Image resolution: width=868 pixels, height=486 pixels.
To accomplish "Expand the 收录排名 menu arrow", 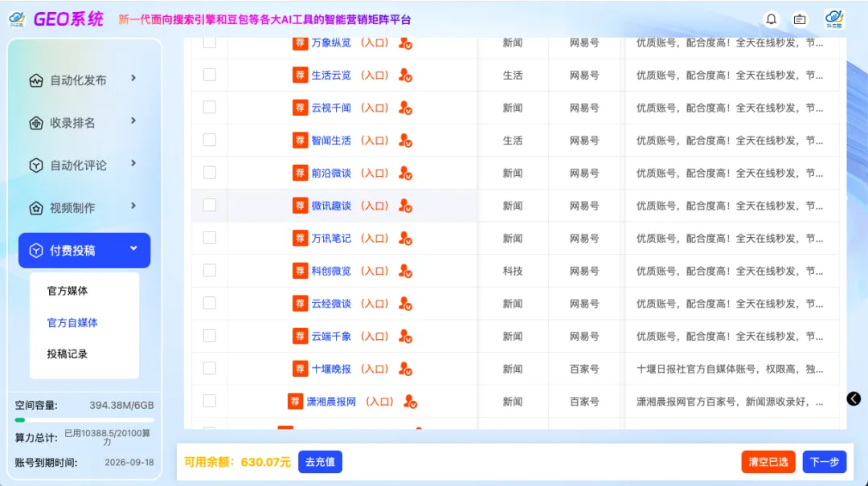I will pos(133,120).
